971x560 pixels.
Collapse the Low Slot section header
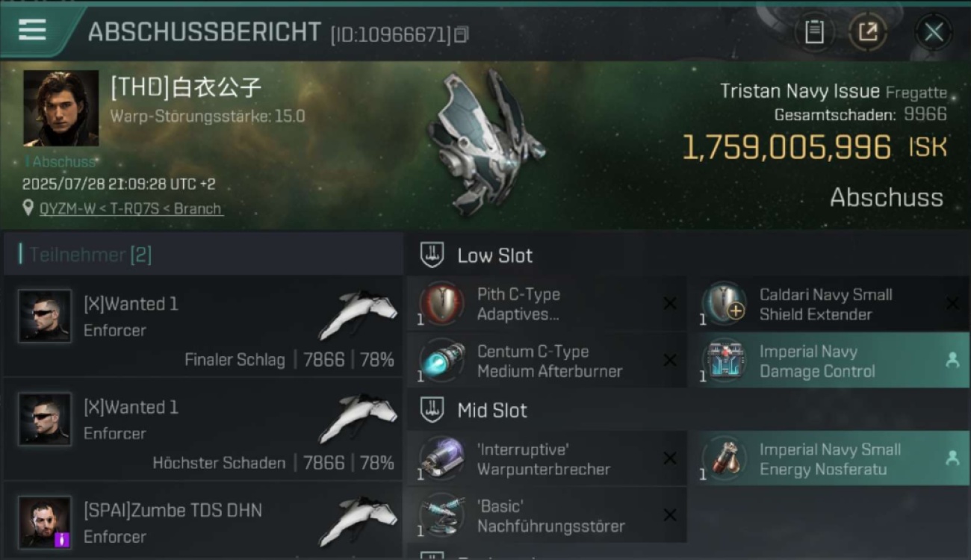(x=478, y=255)
